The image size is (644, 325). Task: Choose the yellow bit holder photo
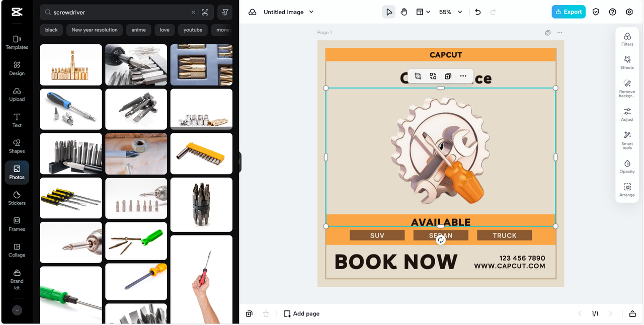coord(201,153)
